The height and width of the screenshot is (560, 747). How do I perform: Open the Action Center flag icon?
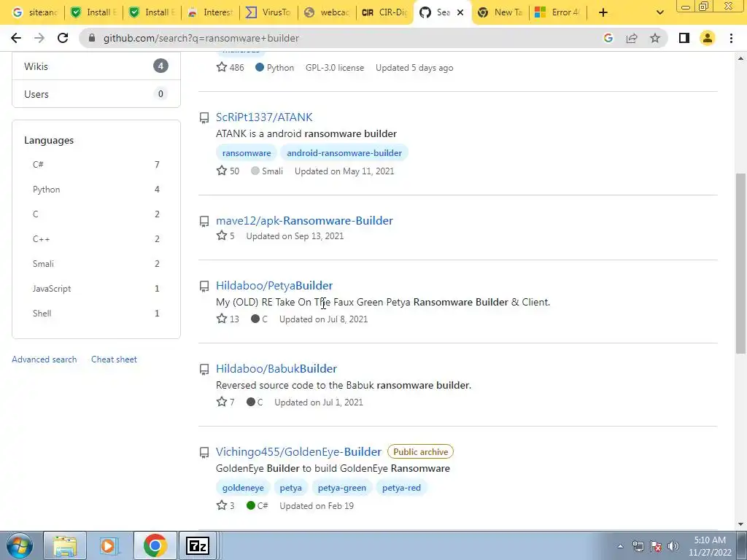coord(656,546)
